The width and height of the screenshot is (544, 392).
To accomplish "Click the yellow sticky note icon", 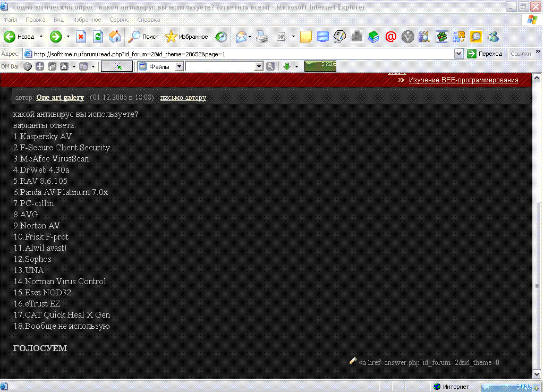I will pos(305,37).
